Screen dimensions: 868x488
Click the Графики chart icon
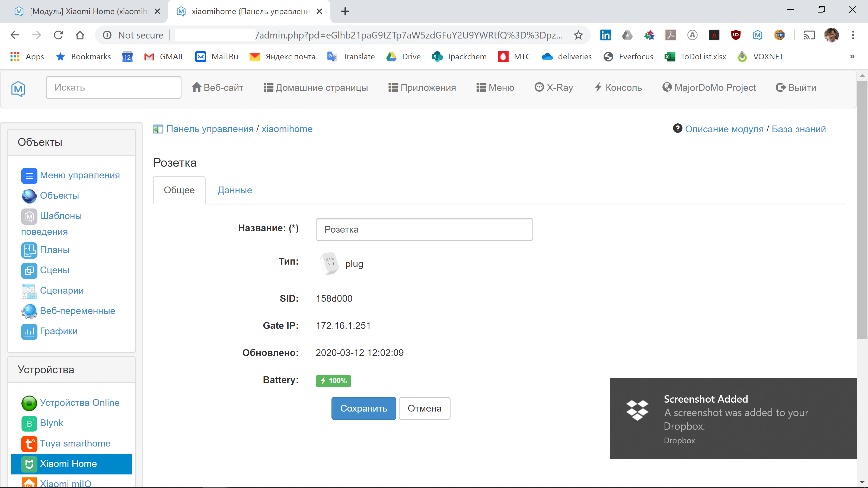[x=29, y=332]
